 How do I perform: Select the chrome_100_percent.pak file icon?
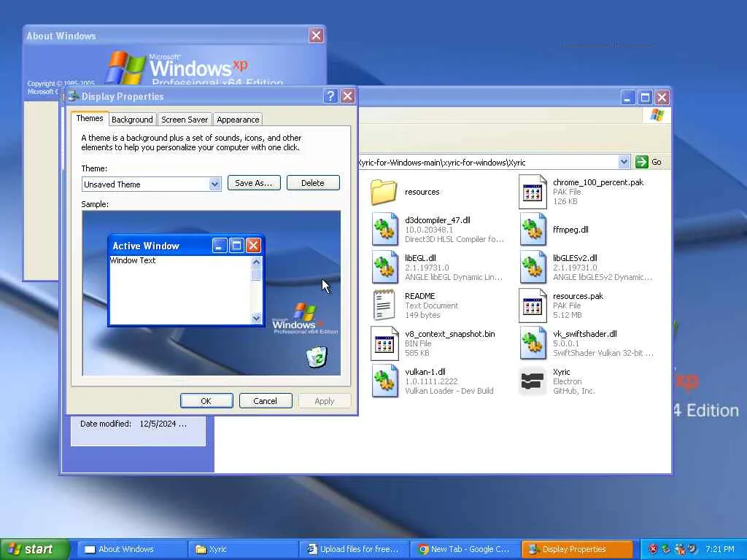533,192
